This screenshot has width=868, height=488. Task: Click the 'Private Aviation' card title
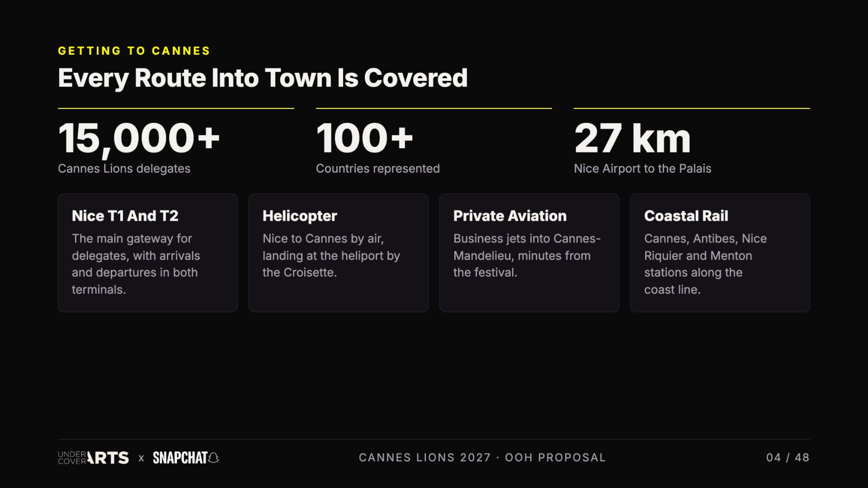[x=510, y=216]
